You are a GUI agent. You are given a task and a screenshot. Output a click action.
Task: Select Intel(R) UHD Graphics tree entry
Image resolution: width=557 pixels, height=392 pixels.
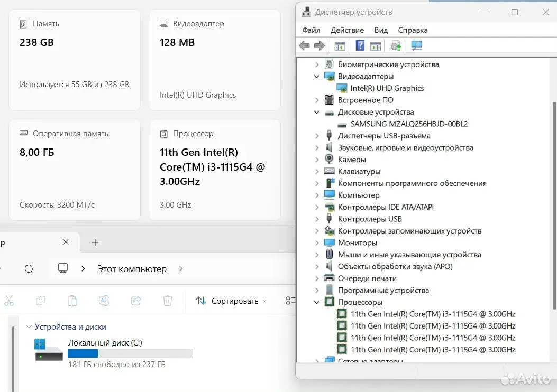[387, 88]
